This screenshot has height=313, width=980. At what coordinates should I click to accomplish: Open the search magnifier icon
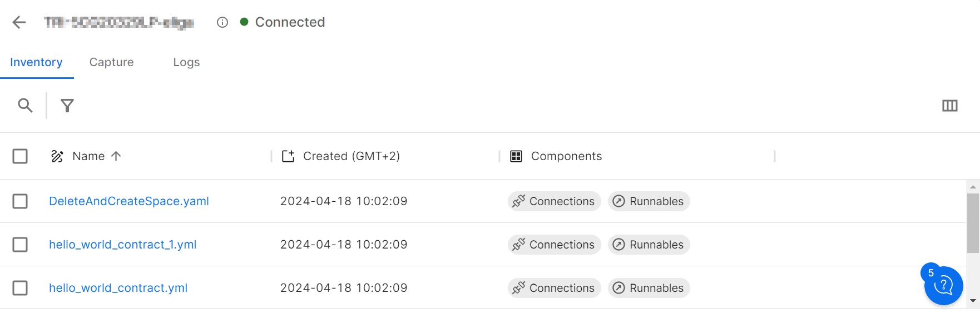tap(25, 105)
